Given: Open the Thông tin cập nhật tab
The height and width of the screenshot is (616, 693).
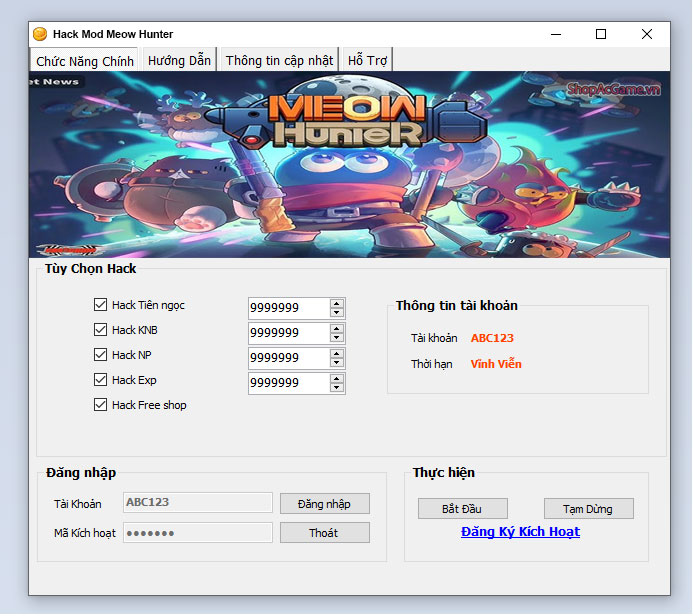Looking at the screenshot, I should click(279, 60).
